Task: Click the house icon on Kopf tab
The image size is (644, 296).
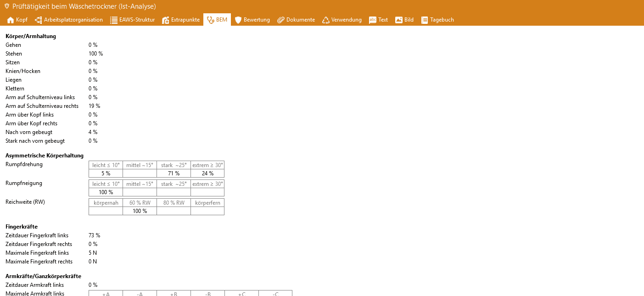Action: [x=11, y=20]
